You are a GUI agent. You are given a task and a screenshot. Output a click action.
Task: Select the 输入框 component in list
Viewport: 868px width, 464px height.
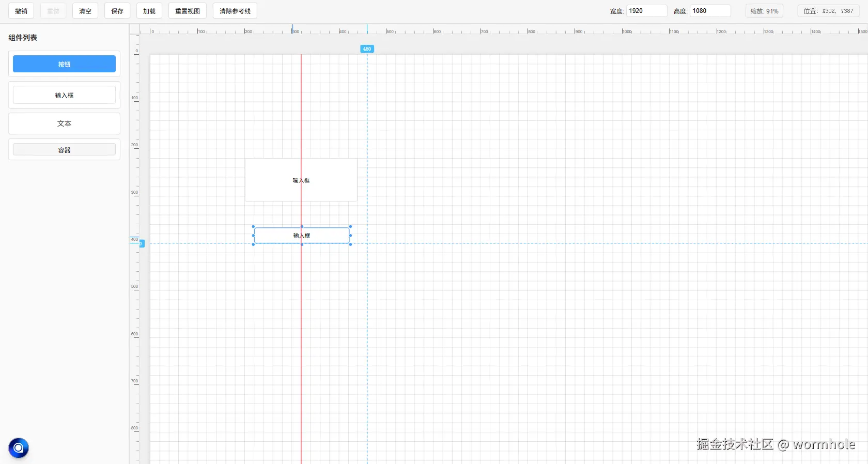point(64,95)
